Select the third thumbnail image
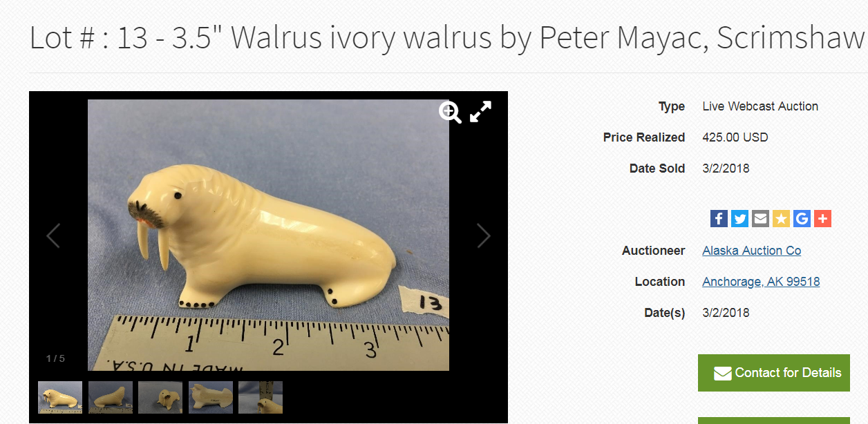The height and width of the screenshot is (424, 868). [160, 398]
